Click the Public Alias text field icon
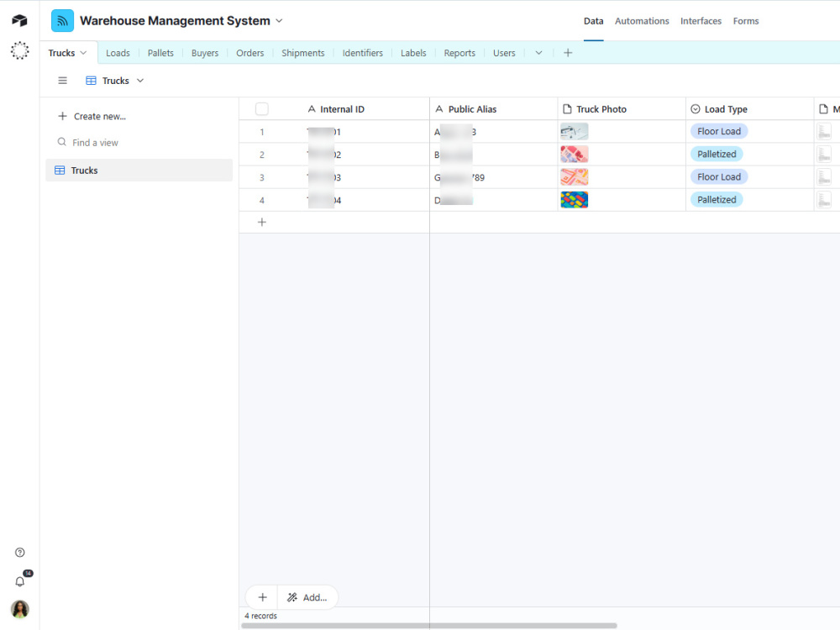The width and height of the screenshot is (840, 630). pos(438,108)
